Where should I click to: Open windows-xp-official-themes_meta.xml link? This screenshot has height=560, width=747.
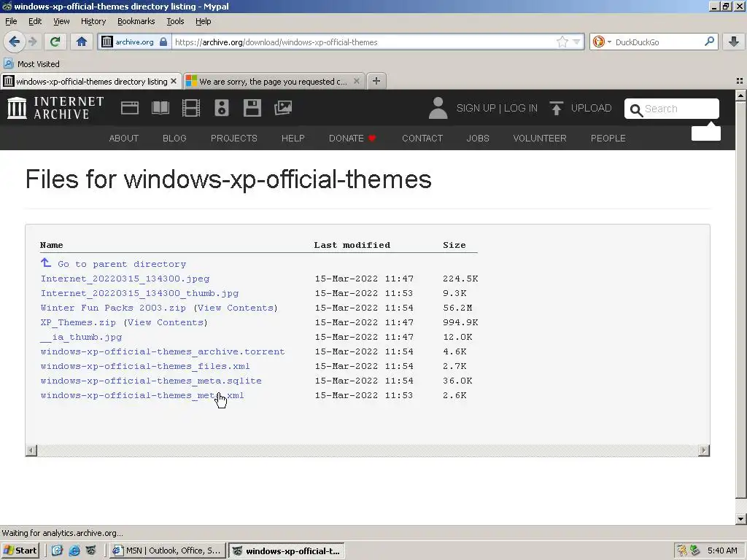click(x=142, y=395)
